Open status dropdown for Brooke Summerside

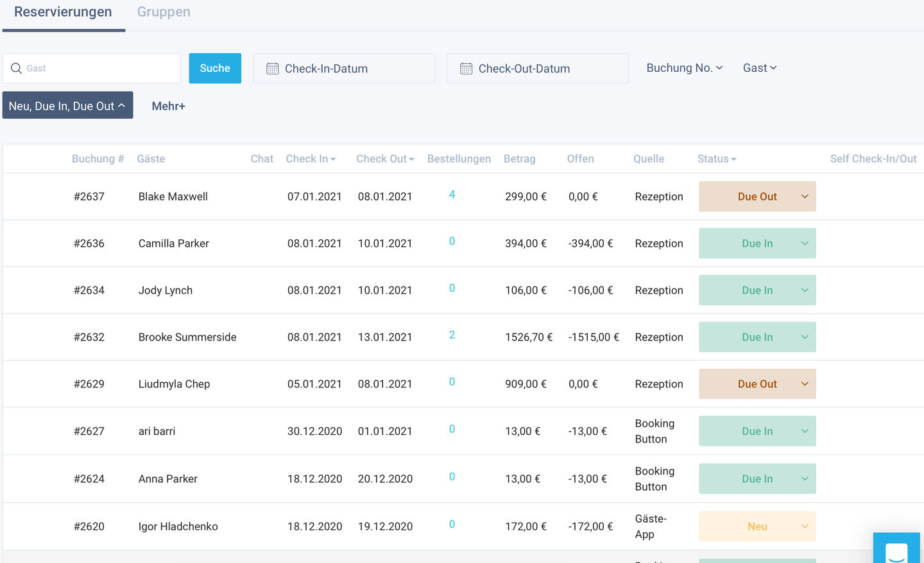757,337
